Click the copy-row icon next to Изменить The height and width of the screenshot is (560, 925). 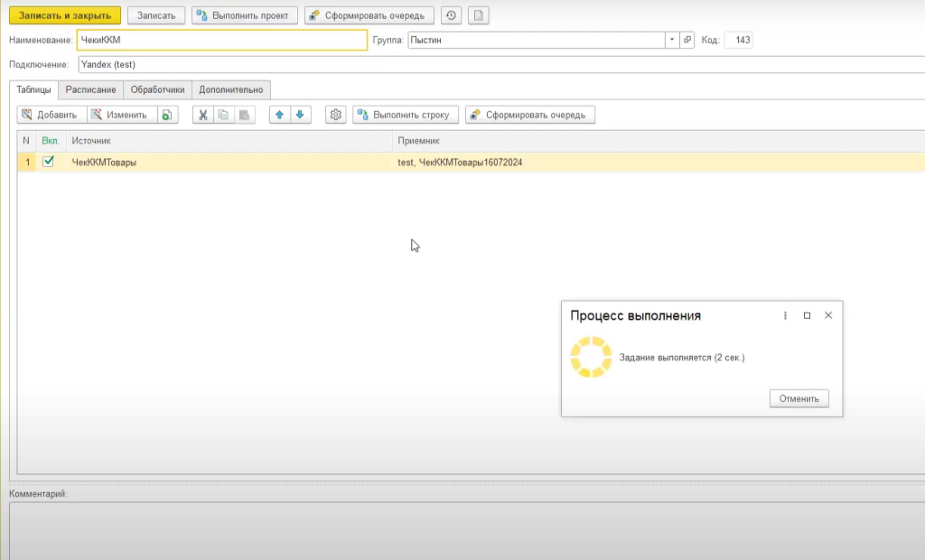167,115
